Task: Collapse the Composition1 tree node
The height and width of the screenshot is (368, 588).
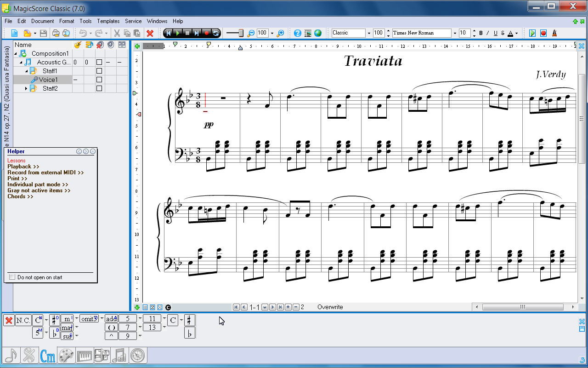Action: tap(16, 54)
